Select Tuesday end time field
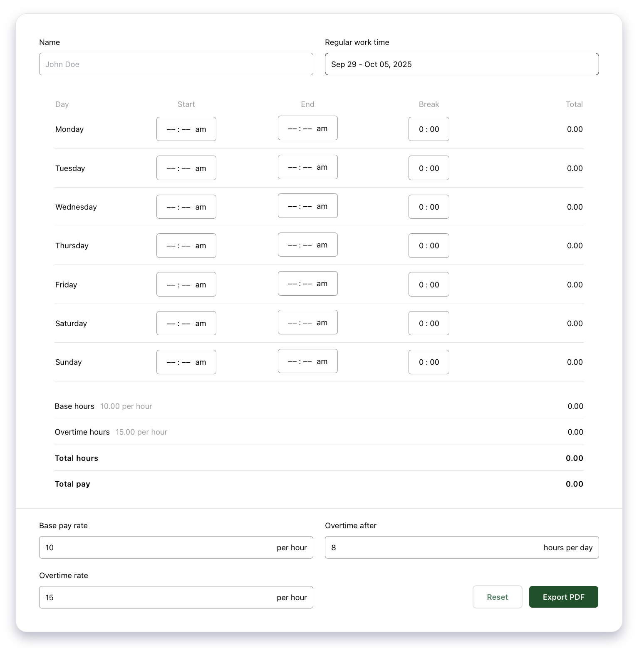Image resolution: width=644 pixels, height=648 pixels. [x=307, y=167]
